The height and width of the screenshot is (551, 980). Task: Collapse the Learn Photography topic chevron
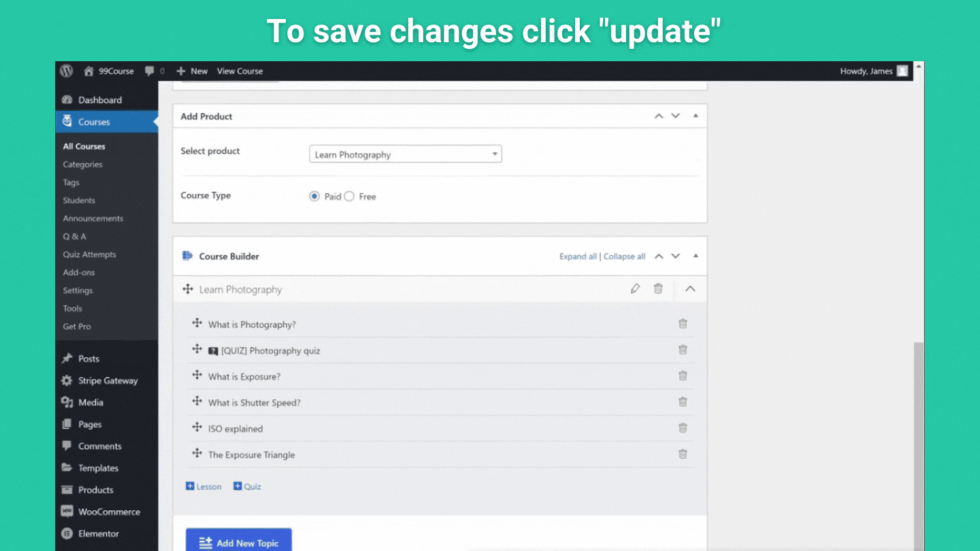point(690,288)
